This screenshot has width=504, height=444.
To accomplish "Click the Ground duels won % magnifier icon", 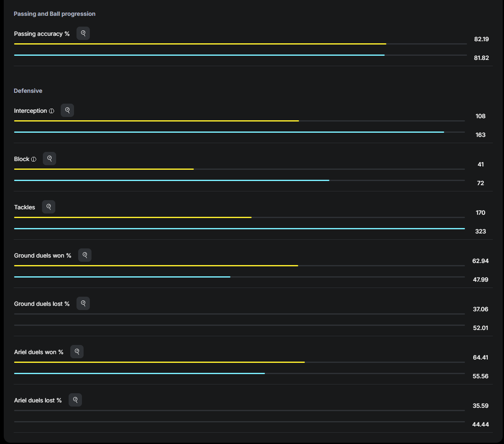I will point(85,255).
